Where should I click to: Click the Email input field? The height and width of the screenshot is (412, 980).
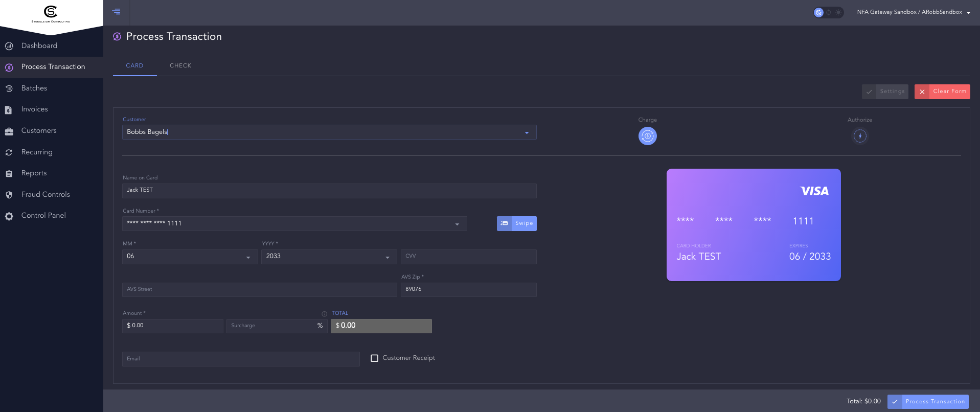coord(241,359)
